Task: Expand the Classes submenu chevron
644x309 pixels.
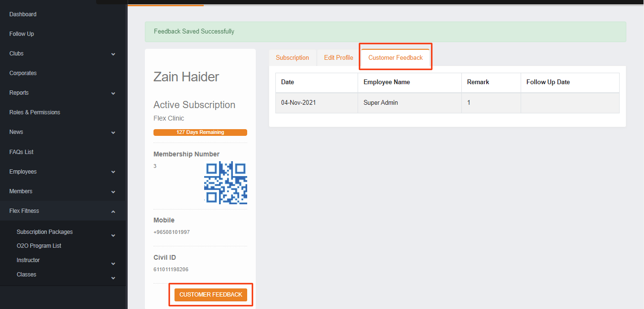Action: click(113, 278)
